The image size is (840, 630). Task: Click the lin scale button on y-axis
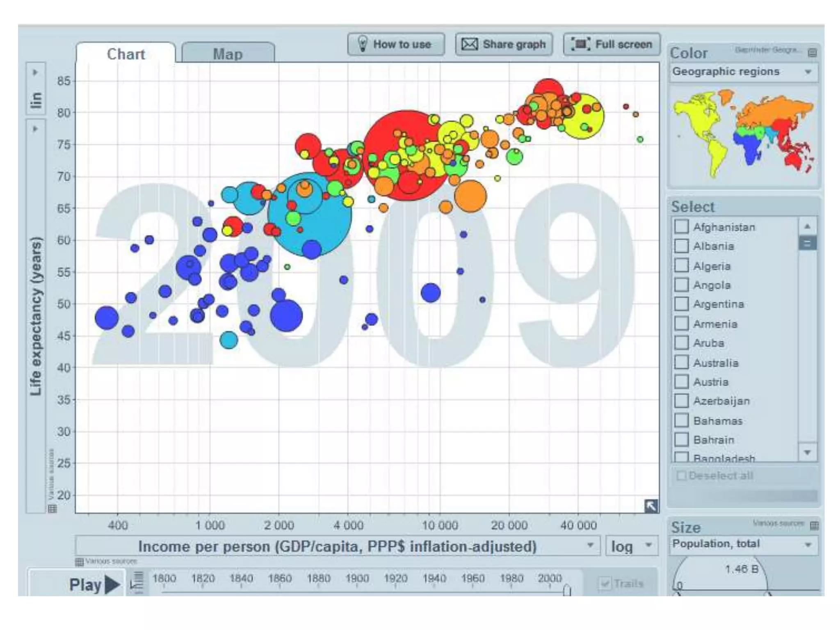[x=36, y=100]
